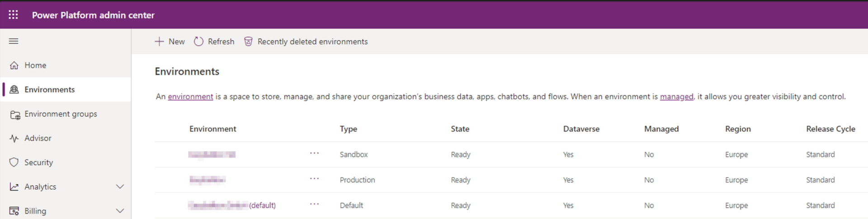Expand the Billing section chevron
This screenshot has height=219, width=868.
[x=120, y=211]
